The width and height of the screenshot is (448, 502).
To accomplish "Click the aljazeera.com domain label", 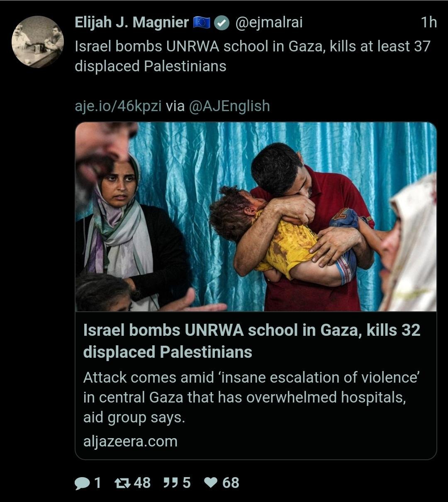I will (x=130, y=441).
